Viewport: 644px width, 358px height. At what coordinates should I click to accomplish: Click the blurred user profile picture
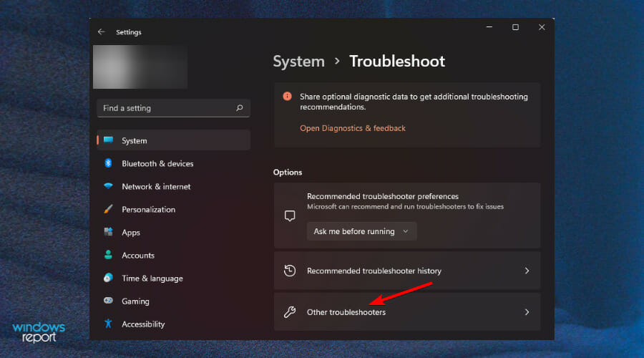[x=140, y=67]
